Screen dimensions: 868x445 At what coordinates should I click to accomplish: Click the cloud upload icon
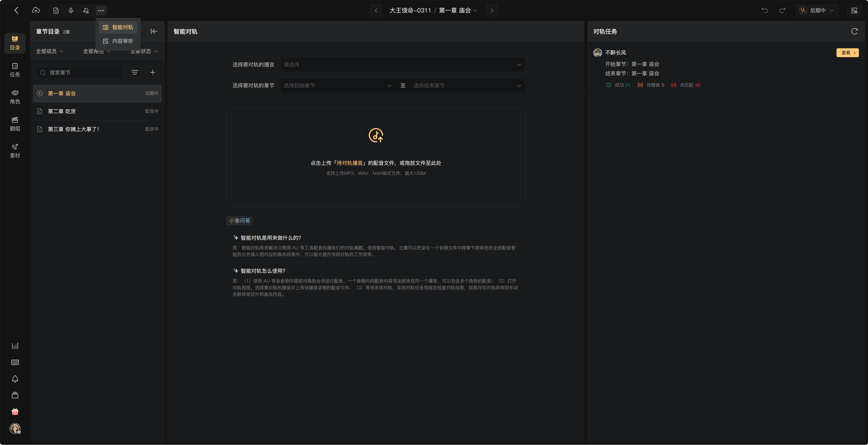[x=36, y=10]
